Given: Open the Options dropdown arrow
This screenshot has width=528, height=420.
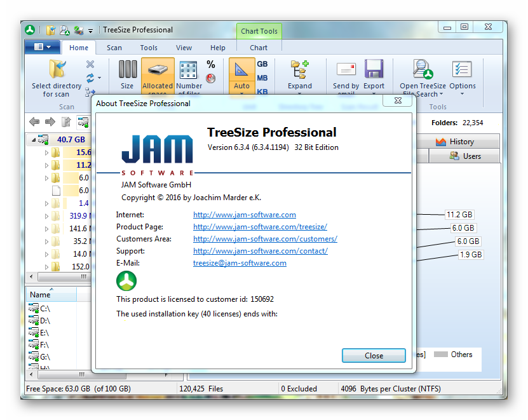Looking at the screenshot, I should (x=463, y=94).
